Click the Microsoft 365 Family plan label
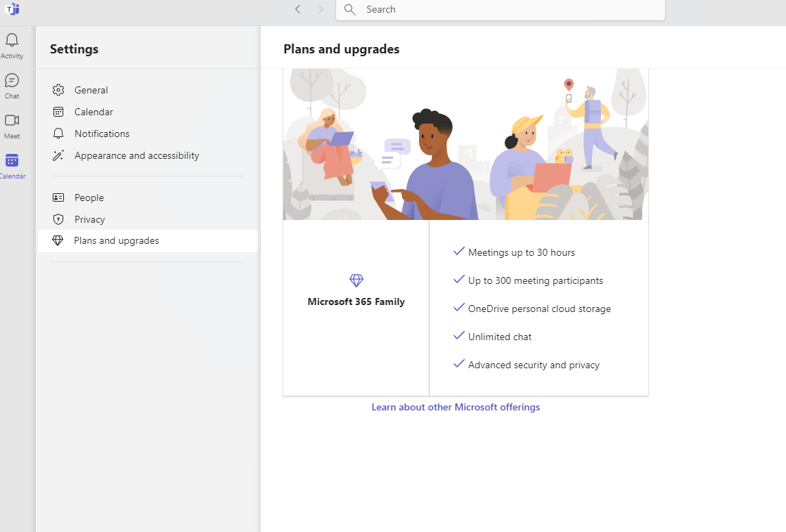This screenshot has width=786, height=532. [356, 301]
